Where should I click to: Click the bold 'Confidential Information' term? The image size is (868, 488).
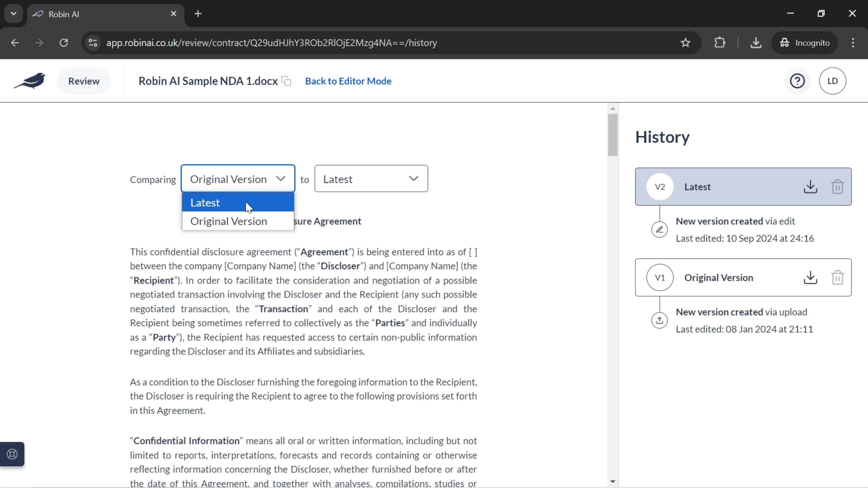tap(186, 441)
